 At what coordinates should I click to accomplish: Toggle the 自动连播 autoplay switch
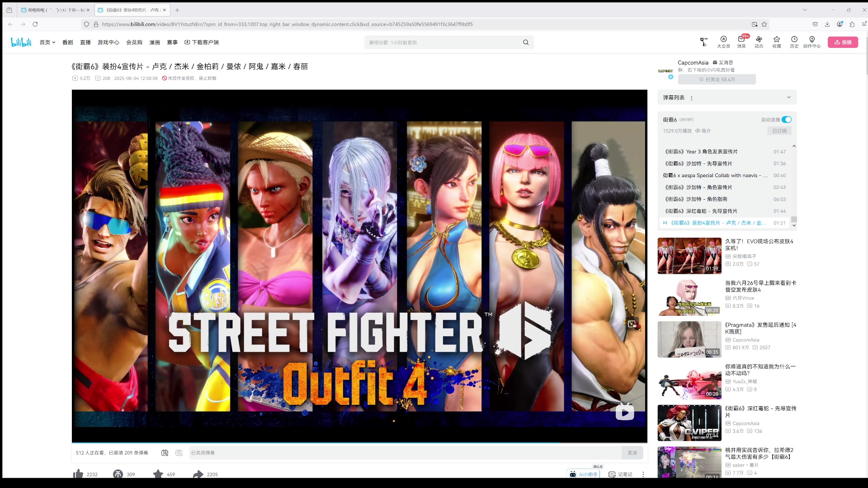click(787, 120)
